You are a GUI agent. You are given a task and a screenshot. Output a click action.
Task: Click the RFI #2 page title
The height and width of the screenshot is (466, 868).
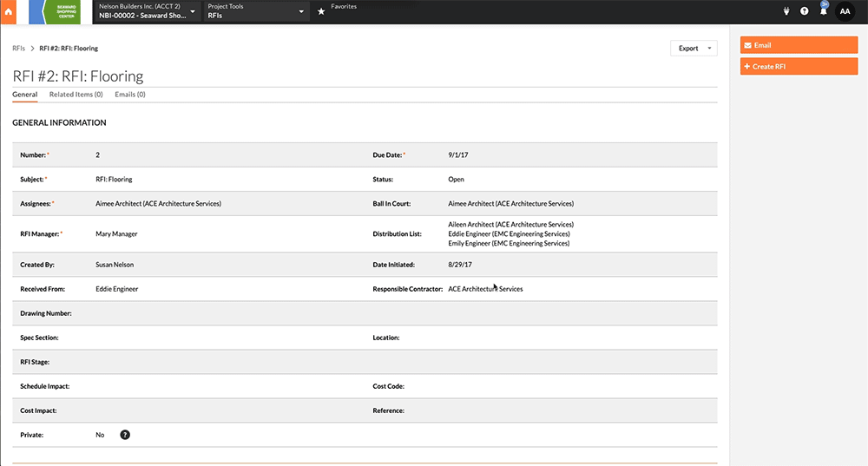[x=78, y=76]
